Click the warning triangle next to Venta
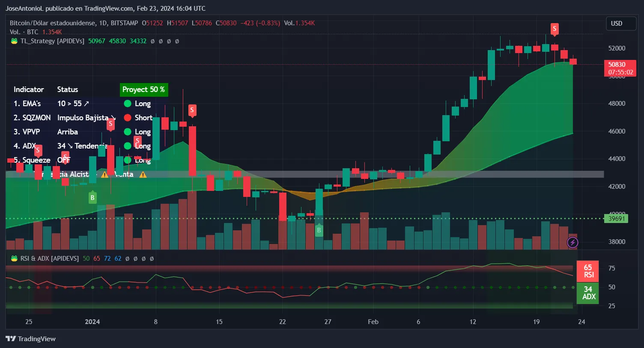Viewport: 644px width, 348px height. click(x=143, y=175)
